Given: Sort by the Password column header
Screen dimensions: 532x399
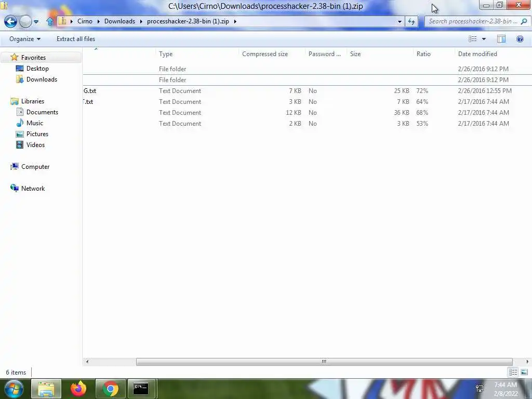Looking at the screenshot, I should click(x=326, y=54).
